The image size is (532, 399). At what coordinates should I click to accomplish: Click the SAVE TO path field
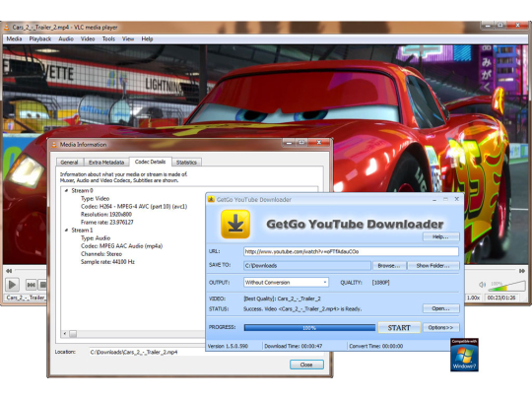[307, 266]
